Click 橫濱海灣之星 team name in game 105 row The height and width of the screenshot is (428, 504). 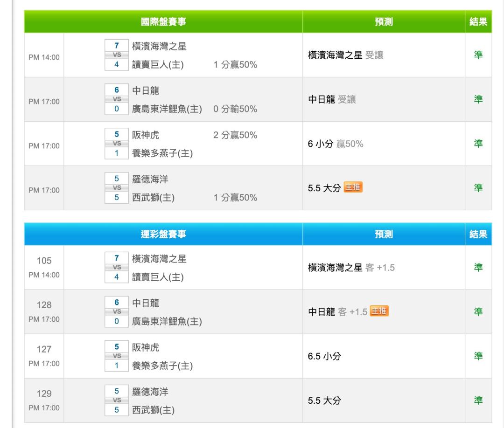coord(159,259)
